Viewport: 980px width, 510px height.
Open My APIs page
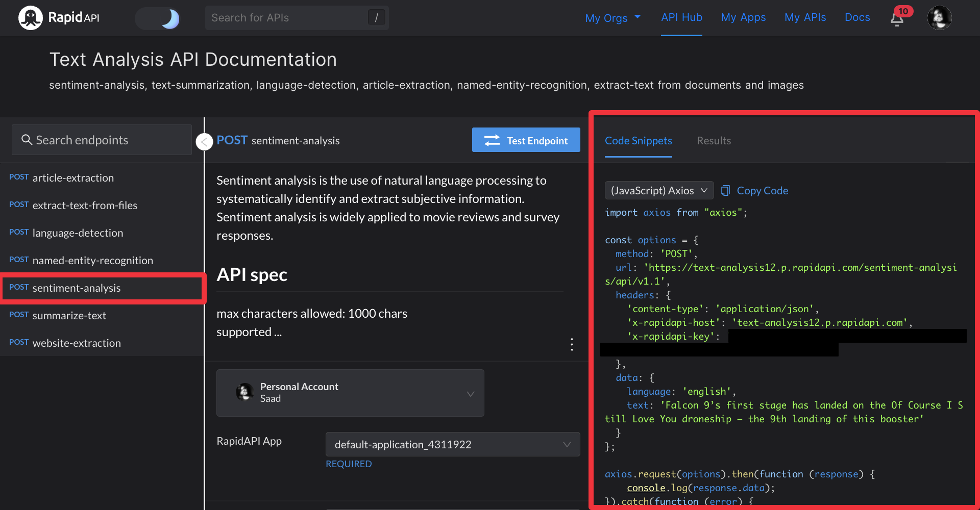point(805,17)
